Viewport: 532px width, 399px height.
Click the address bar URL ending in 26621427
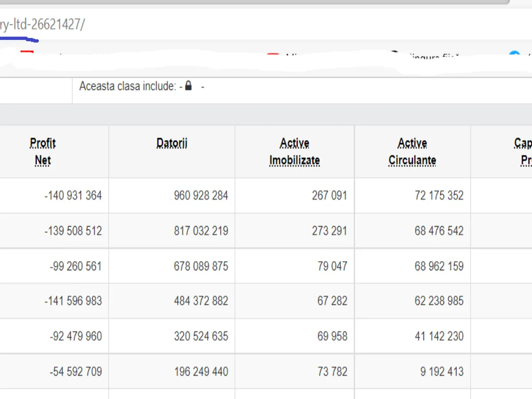point(42,24)
